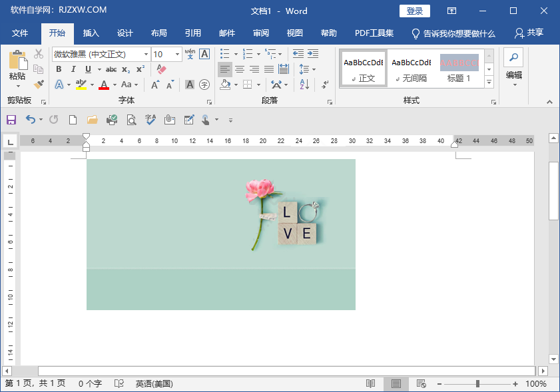
Task: Click the 共享 share button
Action: tap(529, 33)
